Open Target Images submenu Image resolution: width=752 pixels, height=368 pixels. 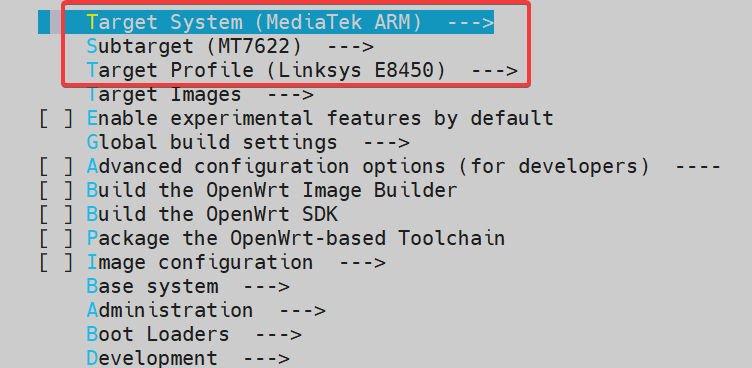coord(200,95)
